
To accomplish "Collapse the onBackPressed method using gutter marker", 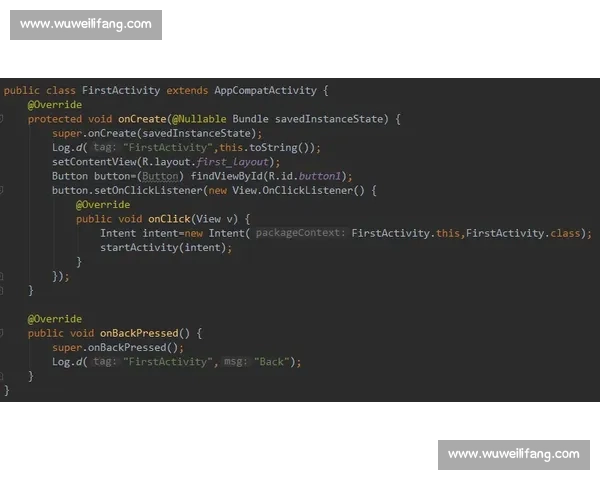I will 3,333.
